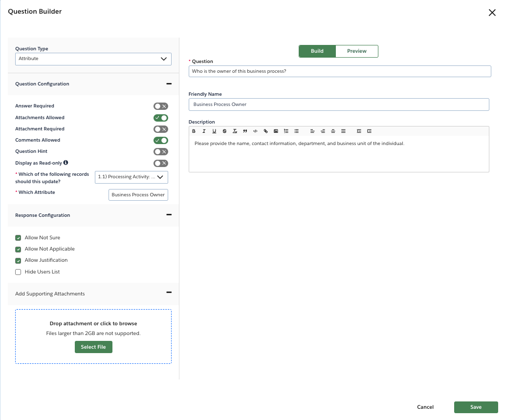The height and width of the screenshot is (420, 505).
Task: Disable the Attachments Allowed toggle
Action: 160,118
